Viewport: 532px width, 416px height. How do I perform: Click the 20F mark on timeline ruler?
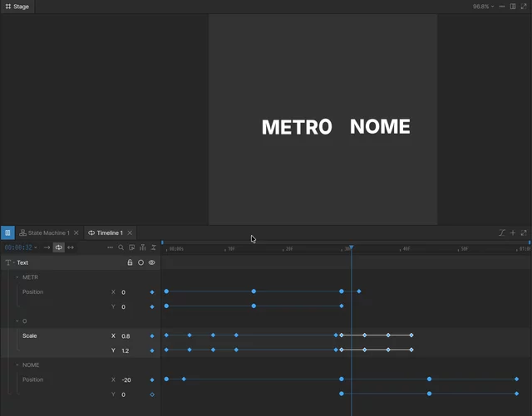pos(288,249)
